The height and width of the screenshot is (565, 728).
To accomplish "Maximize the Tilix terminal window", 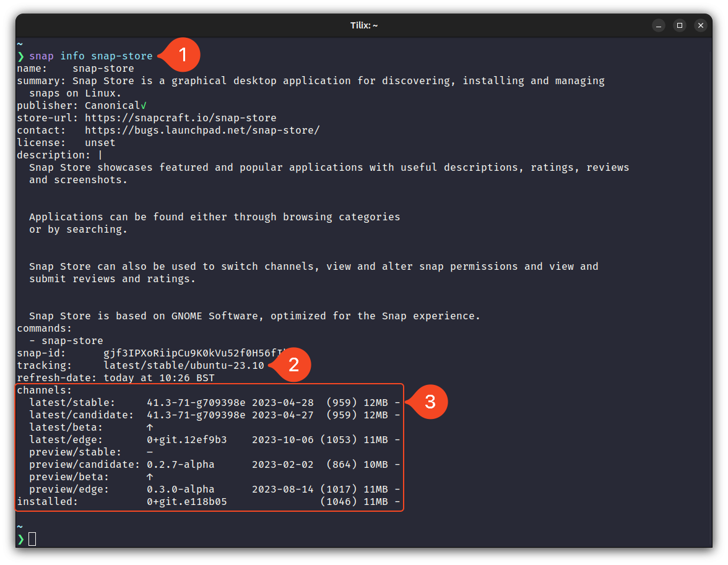I will [680, 25].
